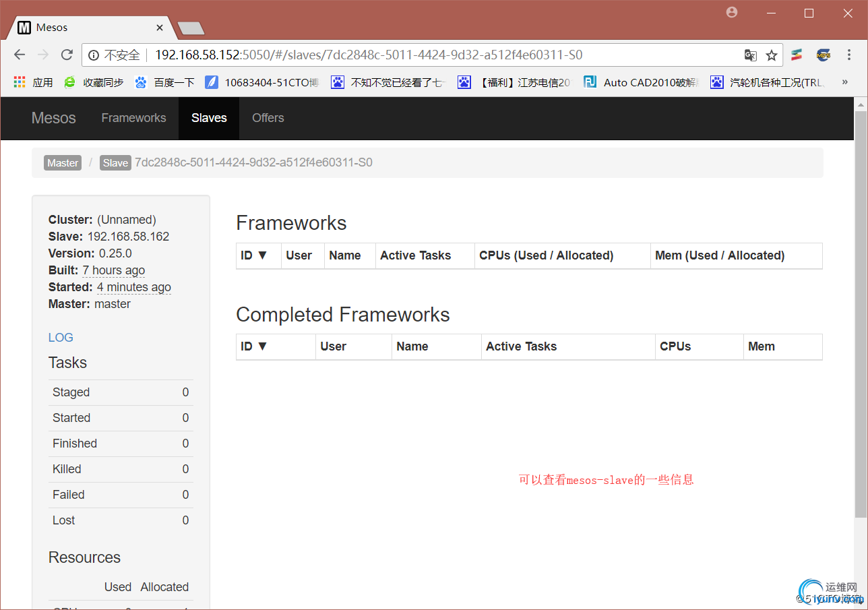This screenshot has height=610, width=868.
Task: Open the Offers navigation tab
Action: tap(268, 118)
